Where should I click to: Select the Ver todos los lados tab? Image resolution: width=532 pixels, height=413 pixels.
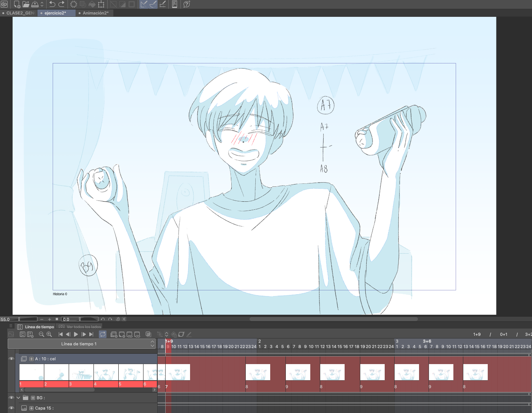point(80,327)
